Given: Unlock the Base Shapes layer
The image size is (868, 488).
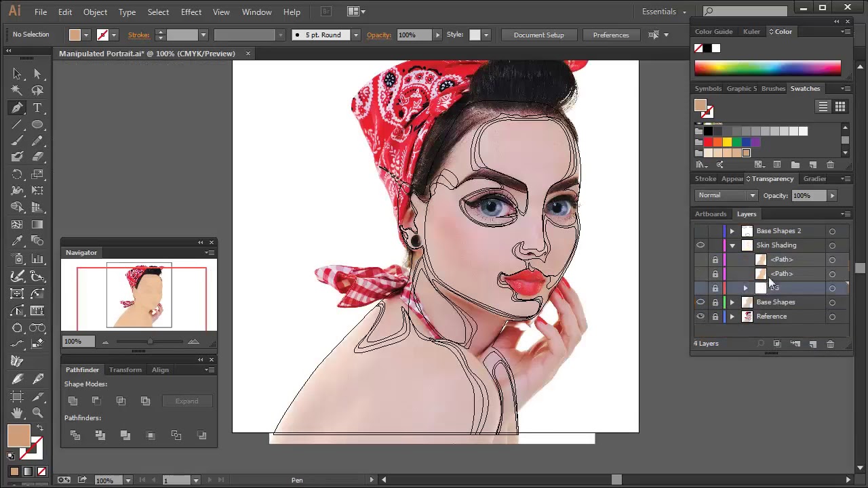Looking at the screenshot, I should coord(715,302).
